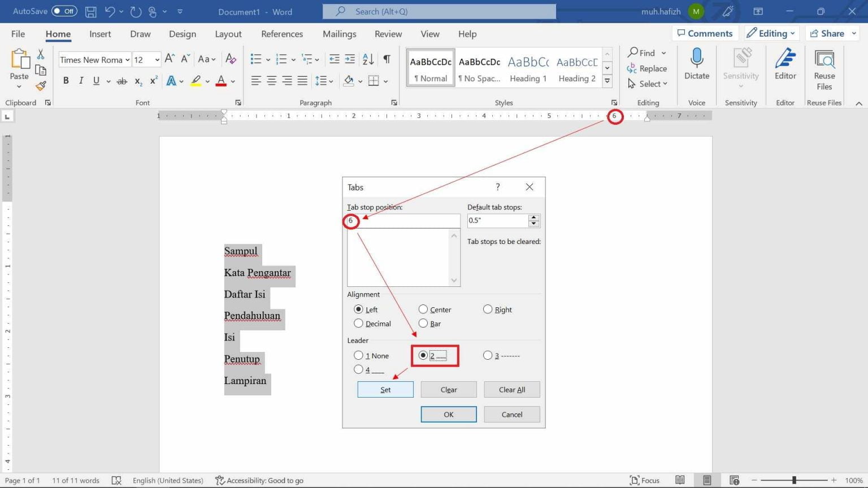Open the Mailings ribbon tab
868x488 pixels.
coord(339,34)
